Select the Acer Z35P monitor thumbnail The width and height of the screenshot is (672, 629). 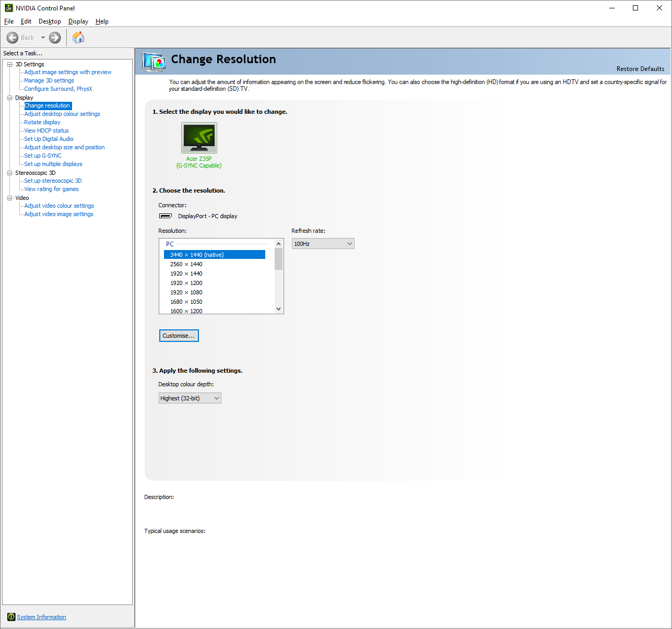pyautogui.click(x=199, y=138)
